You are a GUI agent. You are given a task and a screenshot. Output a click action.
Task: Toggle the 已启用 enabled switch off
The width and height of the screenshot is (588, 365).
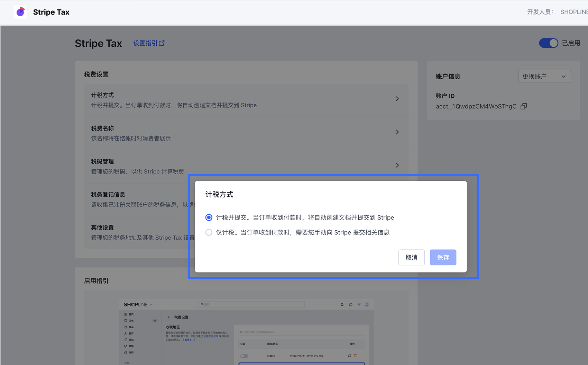pos(548,43)
